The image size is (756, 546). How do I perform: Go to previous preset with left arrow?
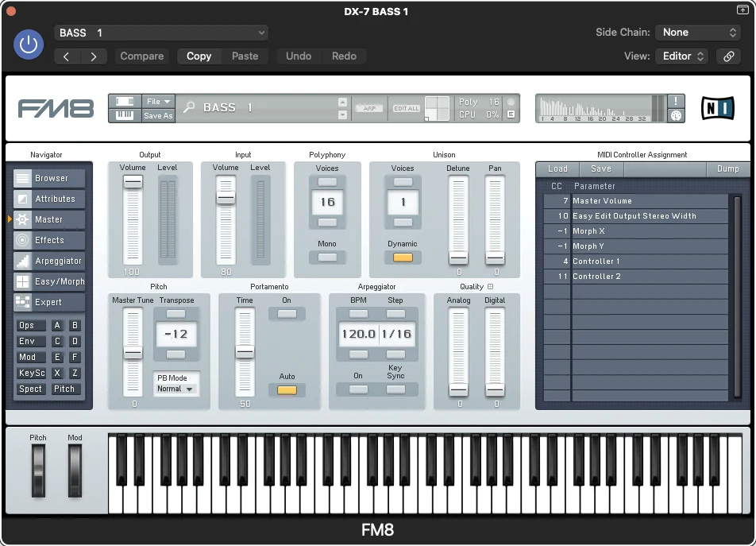click(67, 56)
